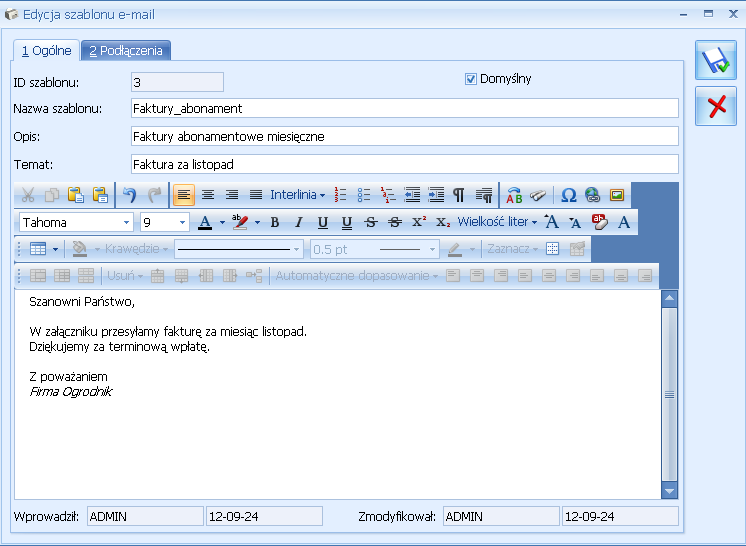Screen dimensions: 746x546
Task: Toggle bold formatting
Action: click(275, 222)
